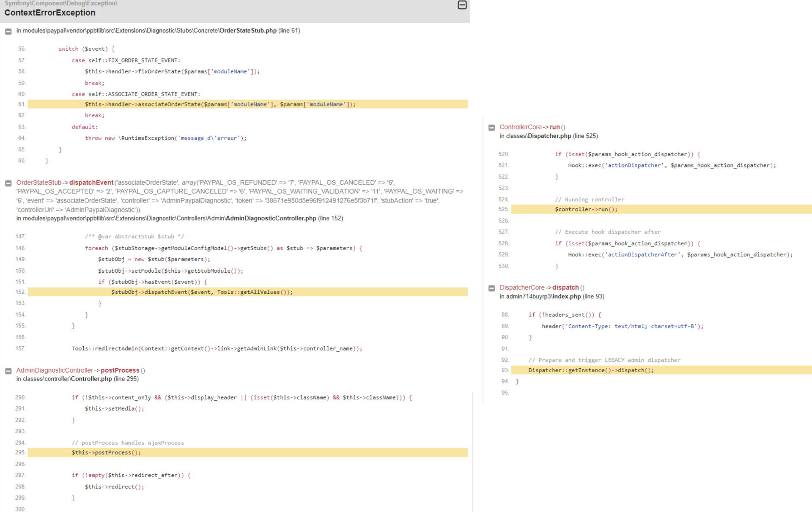Click the index.php line 93 file path
Screen dimensions: 812x512
point(552,296)
